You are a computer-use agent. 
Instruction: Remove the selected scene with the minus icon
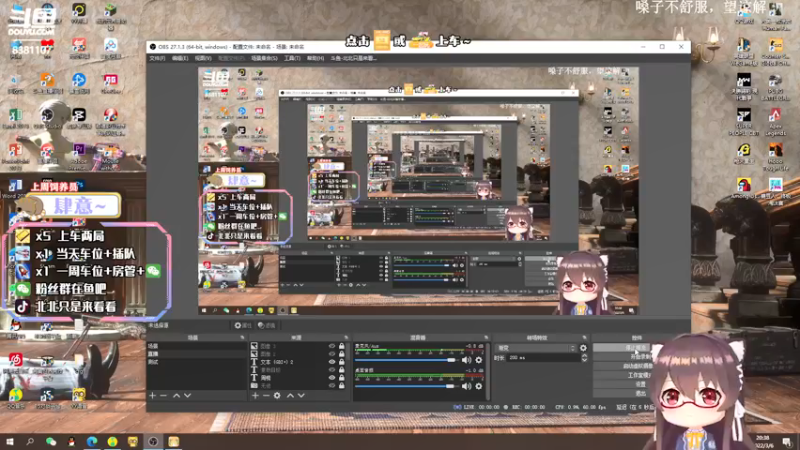(163, 395)
